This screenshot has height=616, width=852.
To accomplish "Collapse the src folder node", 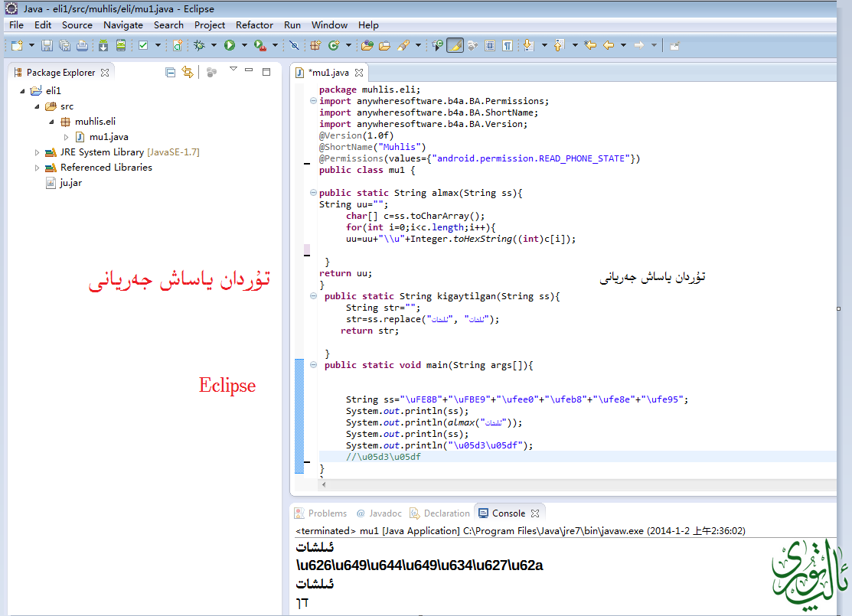I will (37, 106).
